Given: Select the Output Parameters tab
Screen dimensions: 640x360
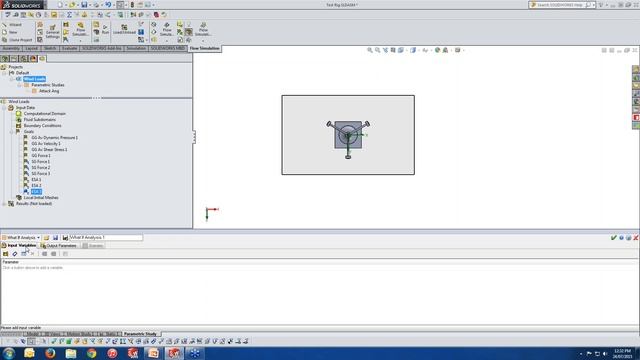Looking at the screenshot, I should [x=58, y=246].
